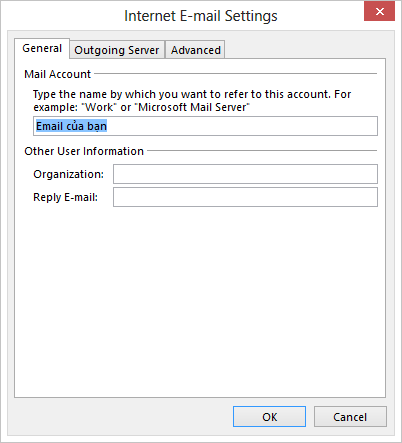This screenshot has width=402, height=443.
Task: Click inside the Organization text box
Action: click(245, 174)
